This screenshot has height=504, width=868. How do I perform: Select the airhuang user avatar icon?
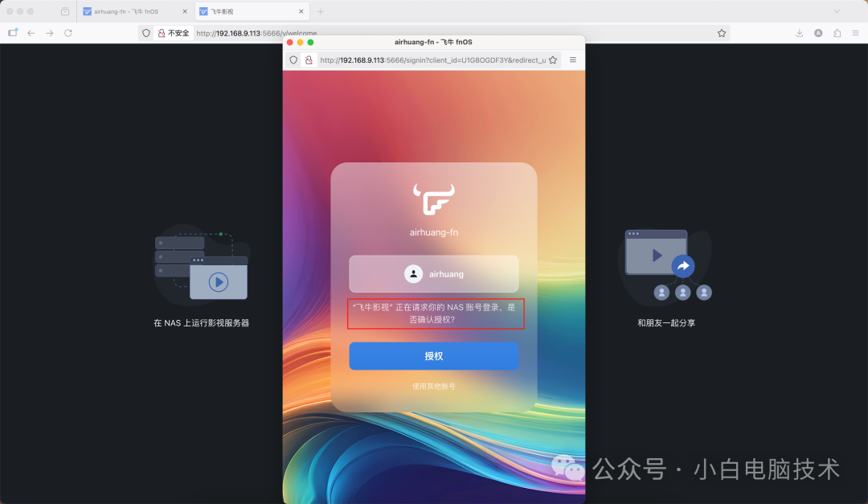[x=413, y=275]
